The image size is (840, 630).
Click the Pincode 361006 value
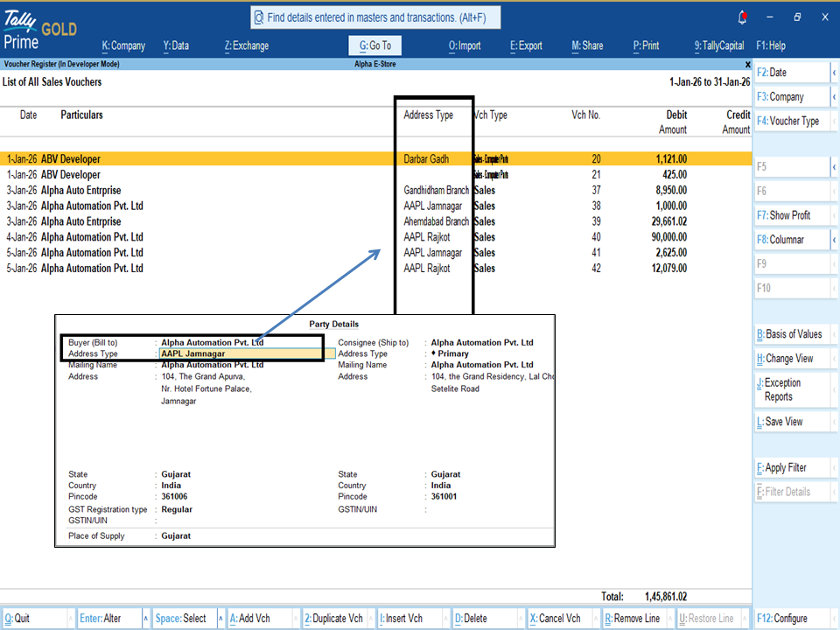pyautogui.click(x=174, y=497)
